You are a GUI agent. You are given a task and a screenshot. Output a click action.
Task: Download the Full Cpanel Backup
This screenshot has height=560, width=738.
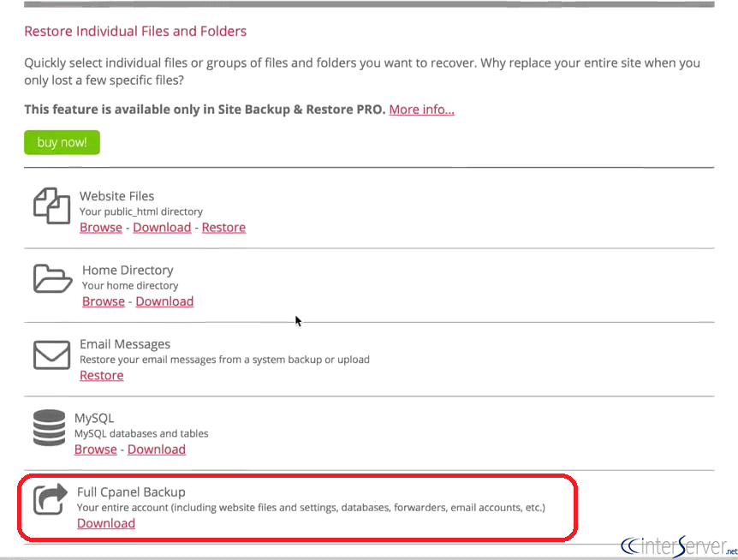106,523
